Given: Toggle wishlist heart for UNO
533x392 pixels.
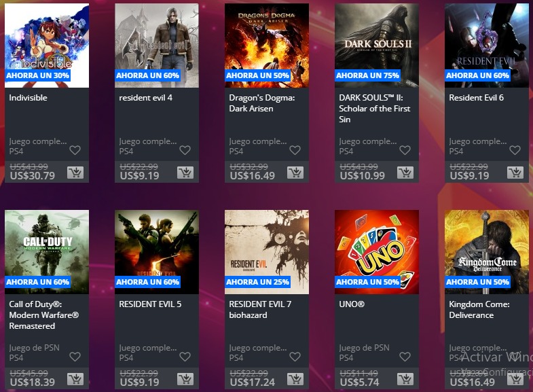Looking at the screenshot, I should [405, 356].
